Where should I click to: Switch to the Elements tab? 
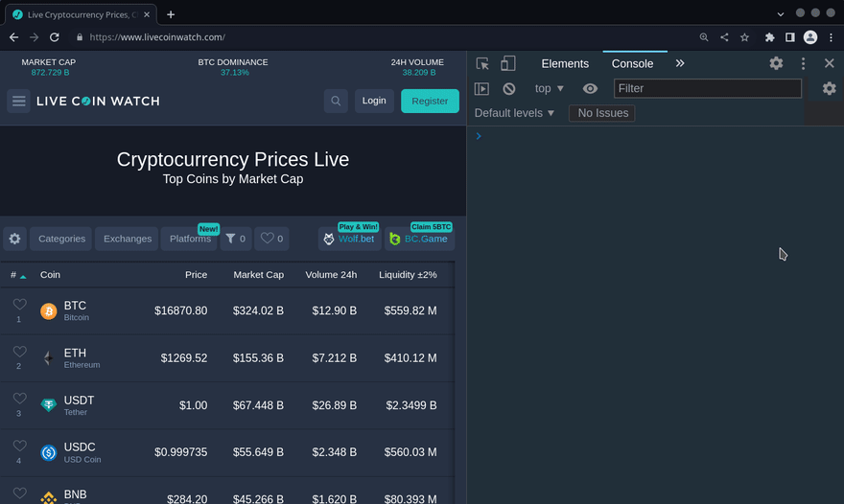(565, 63)
